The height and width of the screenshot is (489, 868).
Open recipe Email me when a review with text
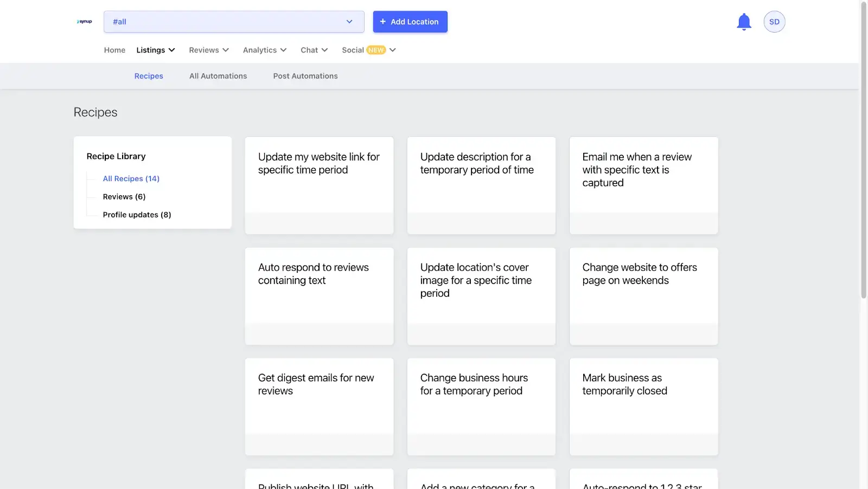point(643,185)
